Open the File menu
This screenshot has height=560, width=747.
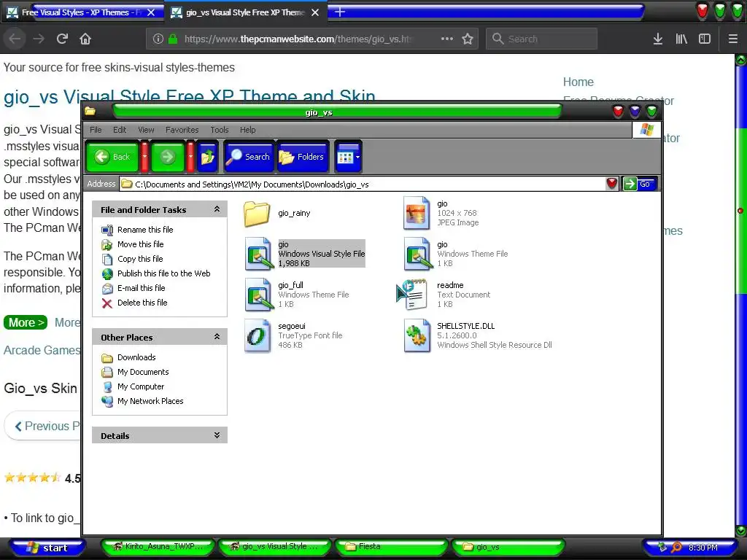click(x=96, y=130)
